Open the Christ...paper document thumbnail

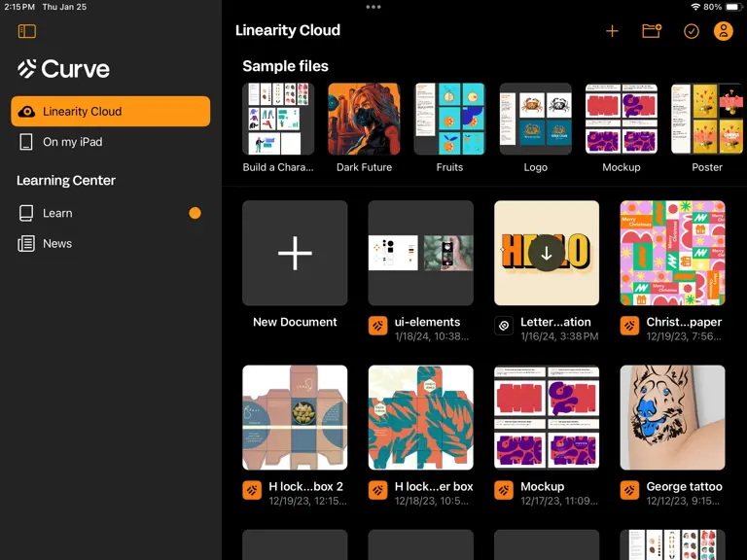673,253
